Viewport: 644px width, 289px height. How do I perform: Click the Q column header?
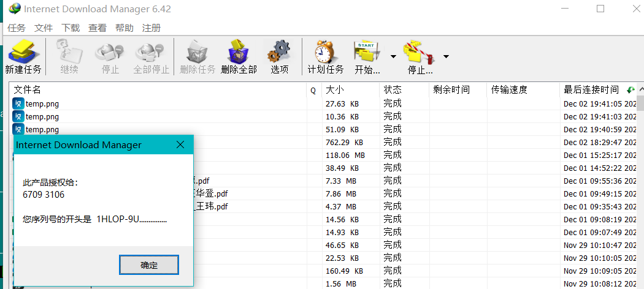(314, 90)
